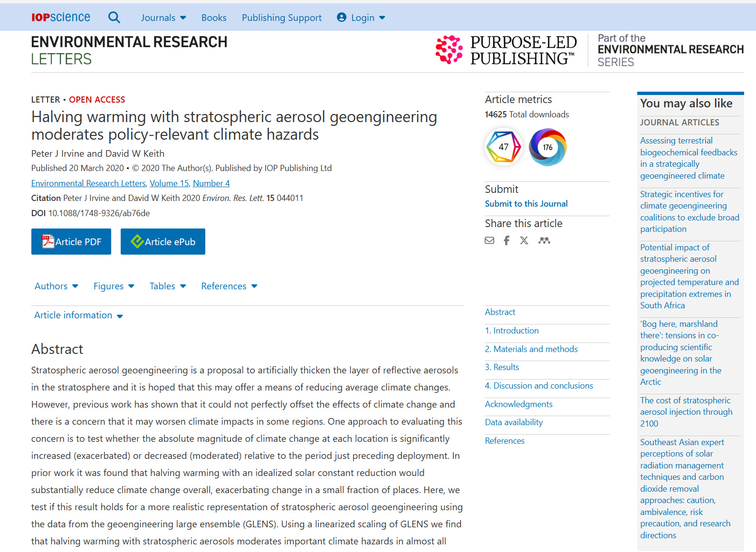Share article on X (Twitter)
The image size is (756, 552).
[524, 240]
